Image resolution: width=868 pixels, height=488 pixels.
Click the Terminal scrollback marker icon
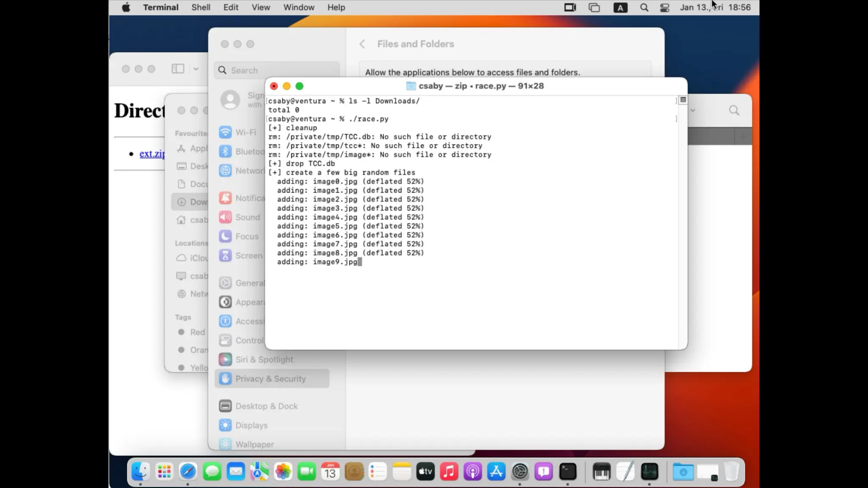(683, 100)
